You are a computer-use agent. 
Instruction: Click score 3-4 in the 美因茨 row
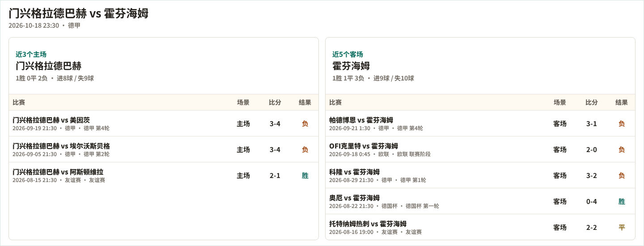275,123
